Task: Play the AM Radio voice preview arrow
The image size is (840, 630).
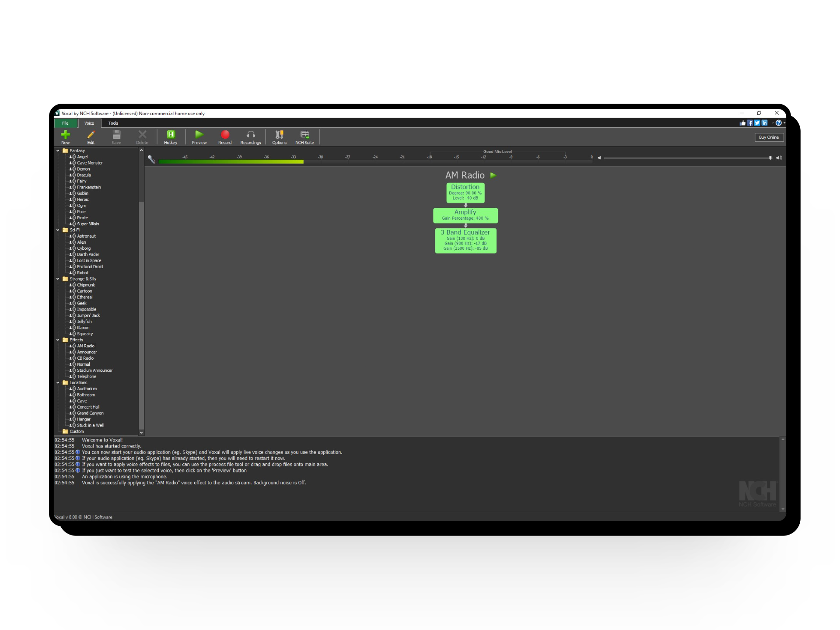Action: coord(493,175)
